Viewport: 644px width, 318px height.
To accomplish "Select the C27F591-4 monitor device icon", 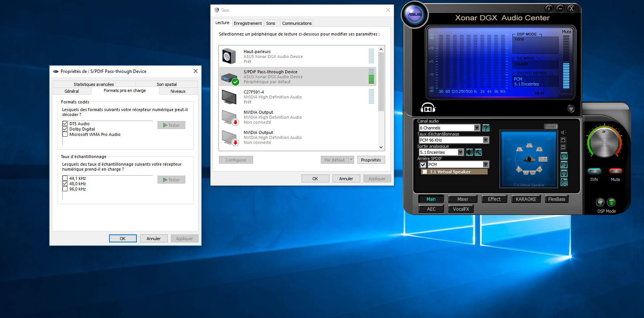I will click(229, 97).
